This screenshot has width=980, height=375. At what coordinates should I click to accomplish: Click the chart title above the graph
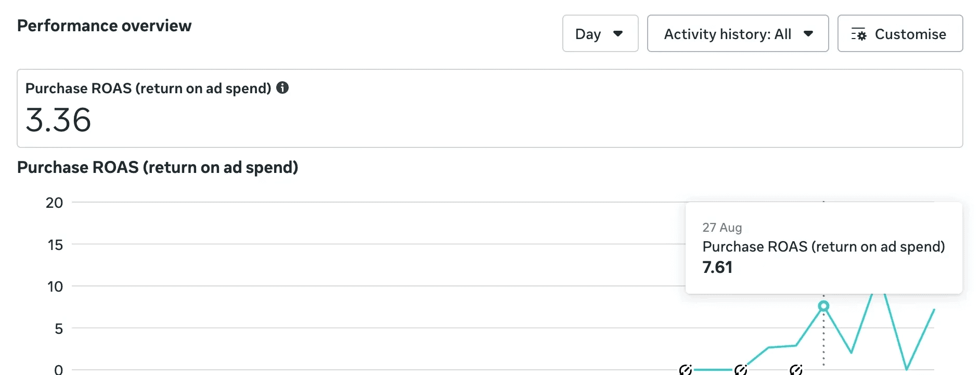point(158,167)
